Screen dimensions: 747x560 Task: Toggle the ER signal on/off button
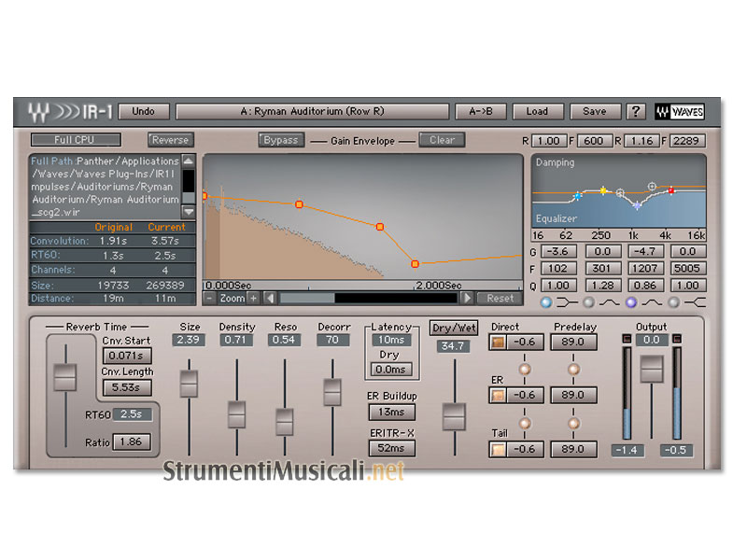[499, 396]
